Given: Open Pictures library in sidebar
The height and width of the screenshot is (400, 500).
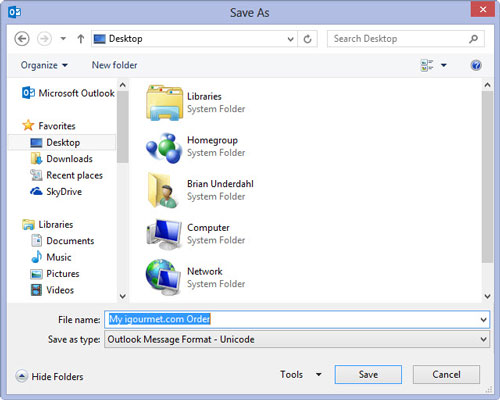Looking at the screenshot, I should click(55, 274).
